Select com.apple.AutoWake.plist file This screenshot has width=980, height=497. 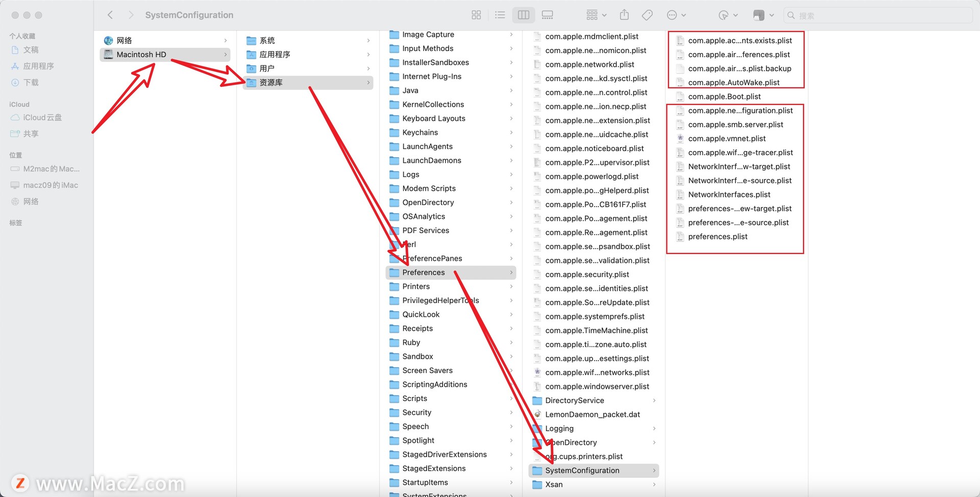point(737,83)
